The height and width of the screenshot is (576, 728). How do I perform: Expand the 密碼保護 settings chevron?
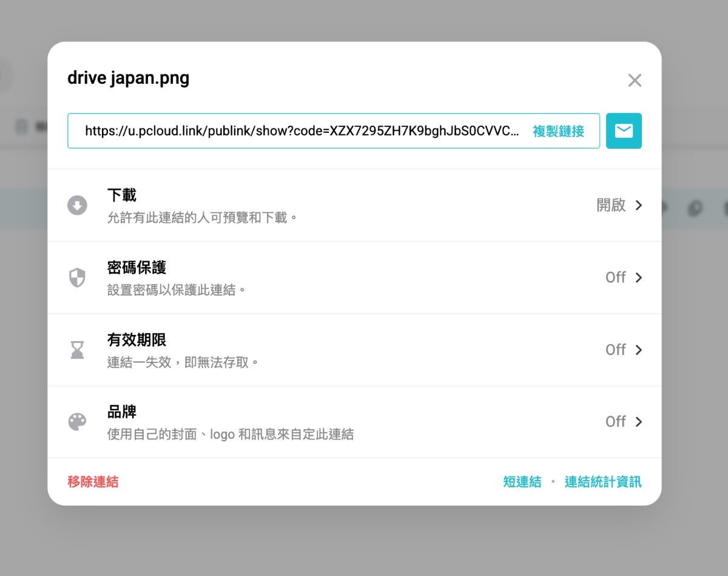coord(639,277)
